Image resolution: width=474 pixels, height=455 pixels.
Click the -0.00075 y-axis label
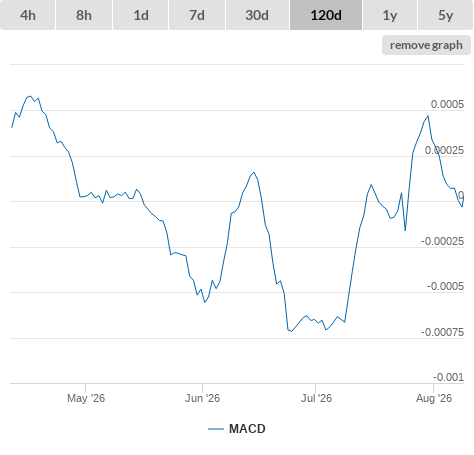coord(442,332)
